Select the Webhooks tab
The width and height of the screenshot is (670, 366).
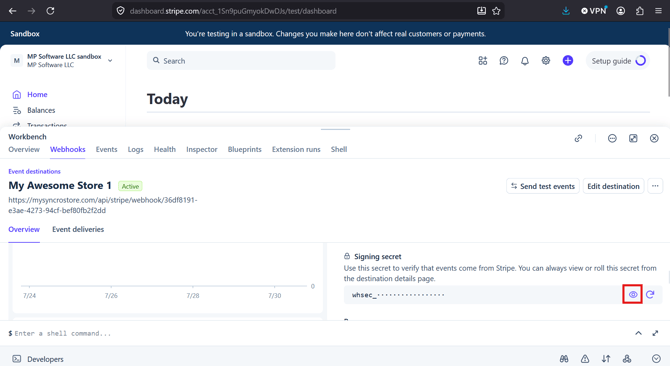coord(68,149)
